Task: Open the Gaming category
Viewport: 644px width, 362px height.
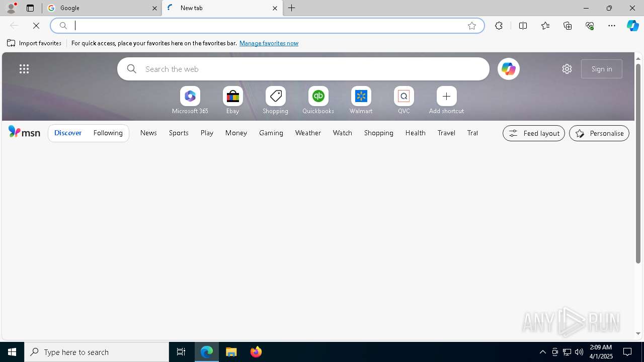Action: pyautogui.click(x=271, y=133)
